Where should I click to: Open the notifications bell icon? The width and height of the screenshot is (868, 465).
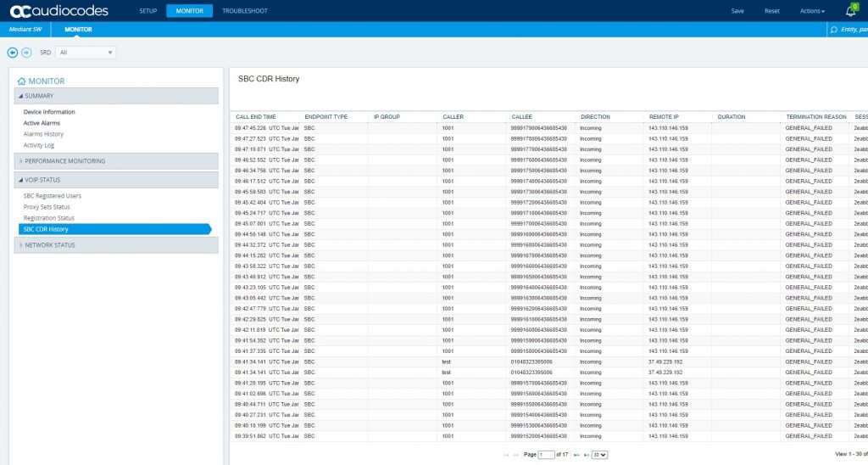[x=851, y=10]
